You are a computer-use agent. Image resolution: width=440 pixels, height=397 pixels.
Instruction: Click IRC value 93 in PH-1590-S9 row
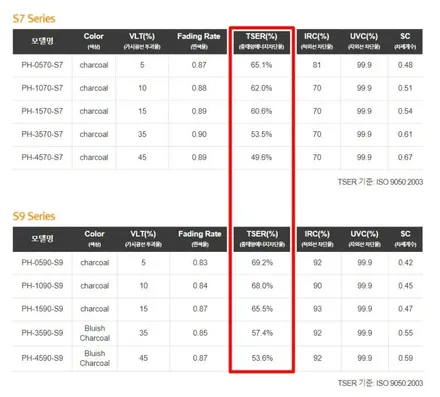point(317,309)
